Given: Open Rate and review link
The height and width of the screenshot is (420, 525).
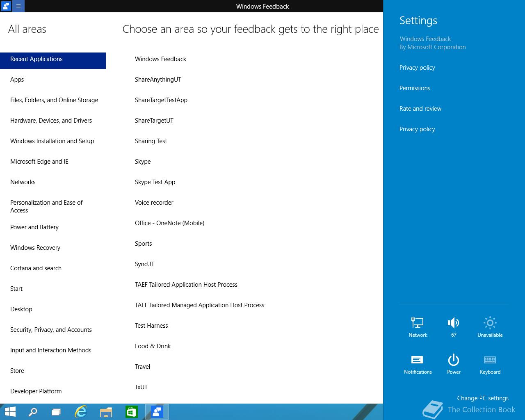Looking at the screenshot, I should [x=420, y=109].
